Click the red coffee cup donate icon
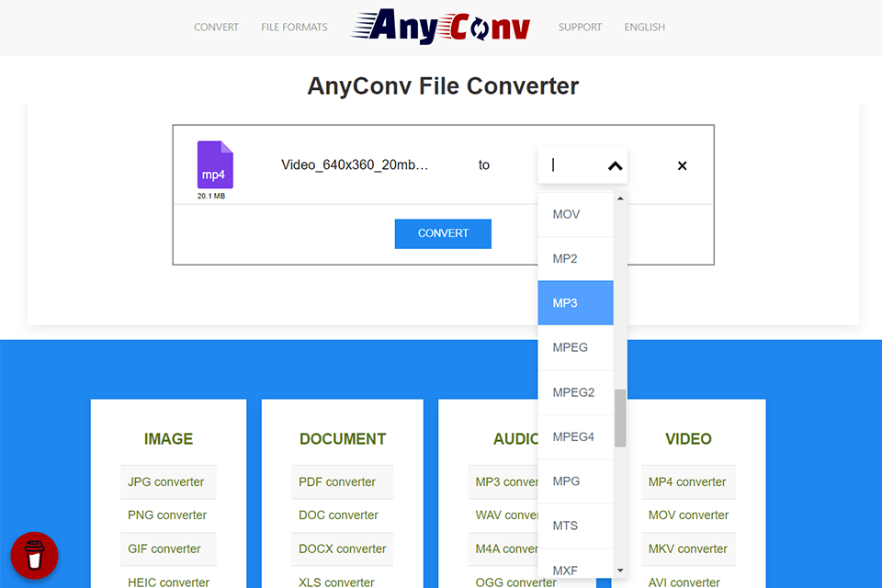Image resolution: width=882 pixels, height=588 pixels. (34, 555)
